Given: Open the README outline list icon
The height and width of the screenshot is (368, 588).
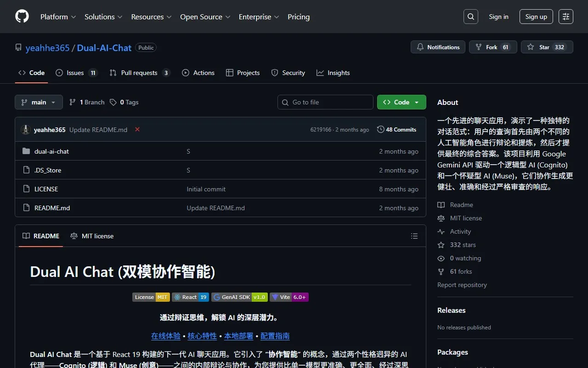Looking at the screenshot, I should 414,236.
